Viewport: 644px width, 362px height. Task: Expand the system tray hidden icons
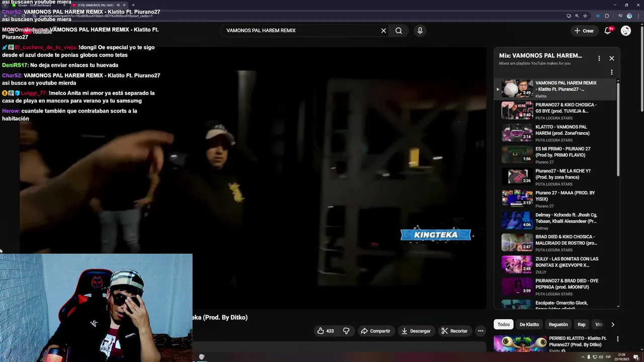(583, 357)
